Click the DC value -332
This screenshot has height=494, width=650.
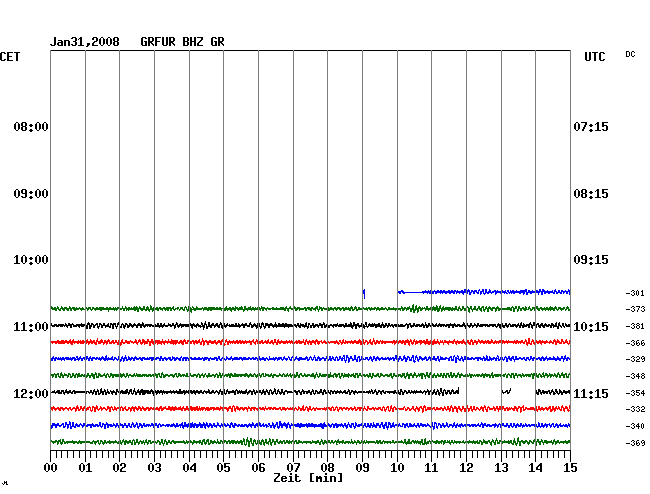click(x=635, y=409)
